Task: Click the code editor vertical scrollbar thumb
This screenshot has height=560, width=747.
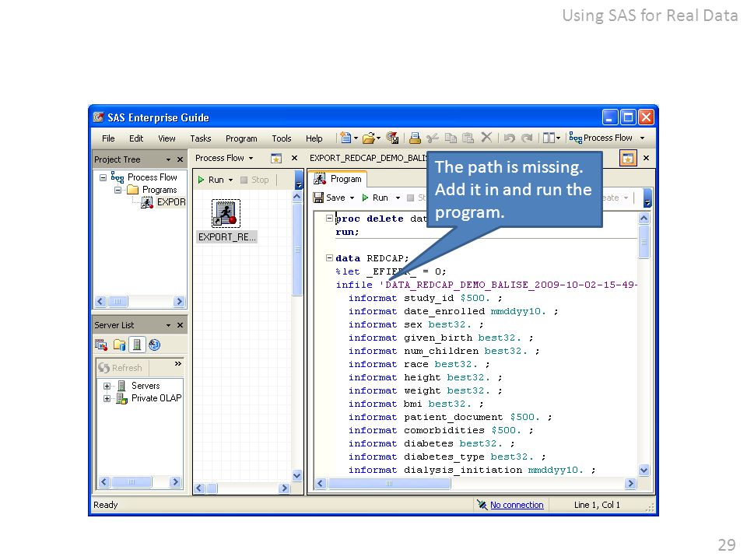Action: (644, 241)
